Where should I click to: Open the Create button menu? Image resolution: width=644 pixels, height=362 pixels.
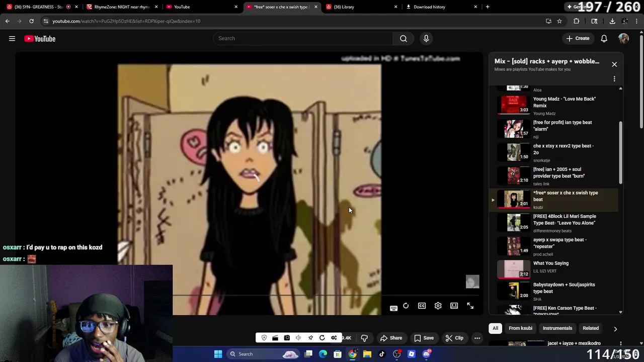pos(578,38)
